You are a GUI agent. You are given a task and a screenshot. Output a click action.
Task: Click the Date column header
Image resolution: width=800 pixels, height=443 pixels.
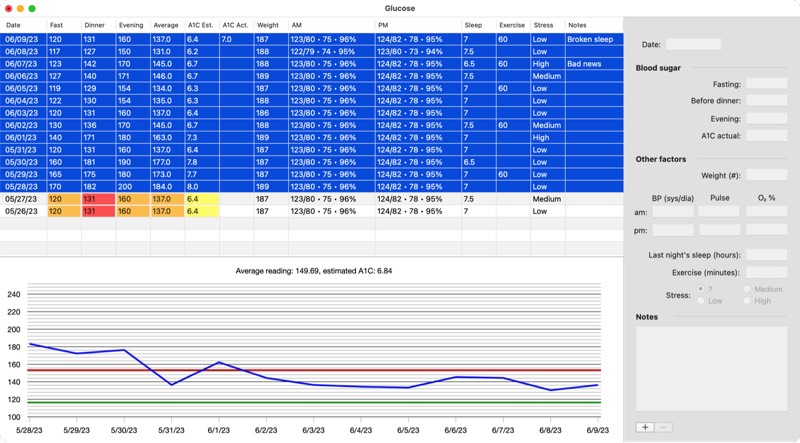(x=23, y=25)
